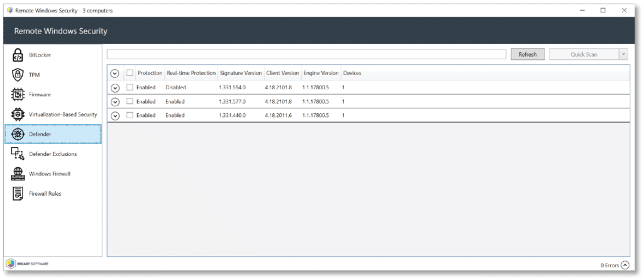Click the search filter input field
The height and width of the screenshot is (280, 644).
[x=306, y=54]
